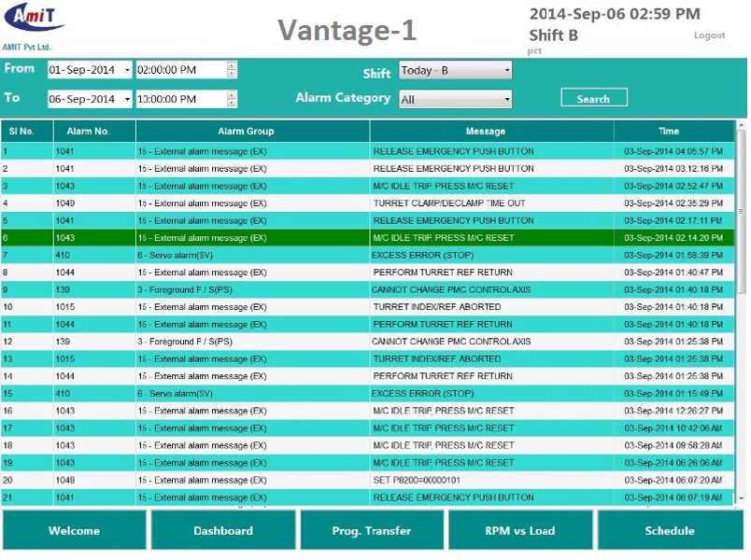The height and width of the screenshot is (560, 751).
Task: Decrease the To time with the down spinner arrow
Action: [232, 104]
